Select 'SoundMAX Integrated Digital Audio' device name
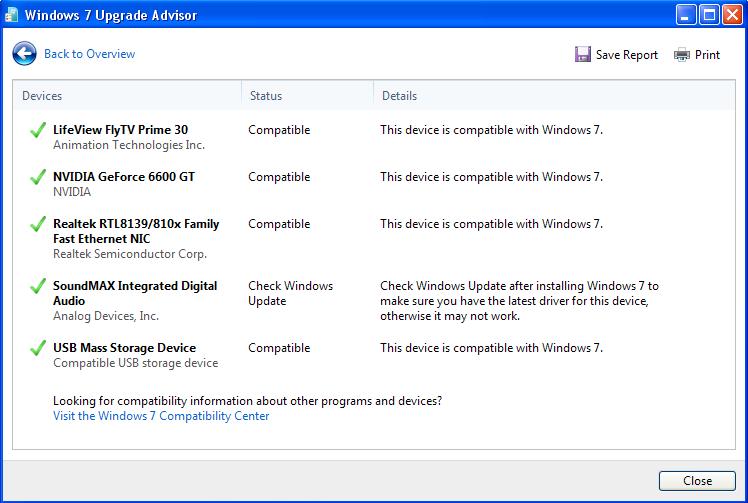The width and height of the screenshot is (748, 503). (x=135, y=293)
